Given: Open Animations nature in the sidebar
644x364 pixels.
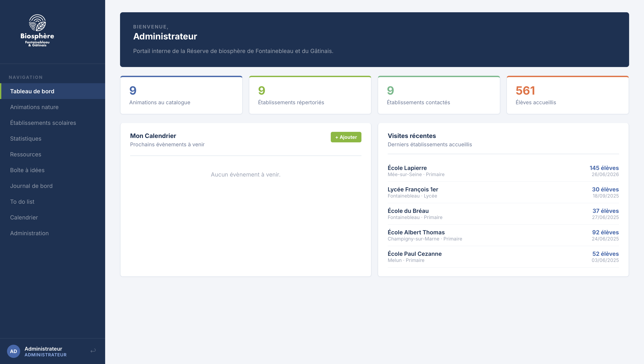Looking at the screenshot, I should 34,107.
